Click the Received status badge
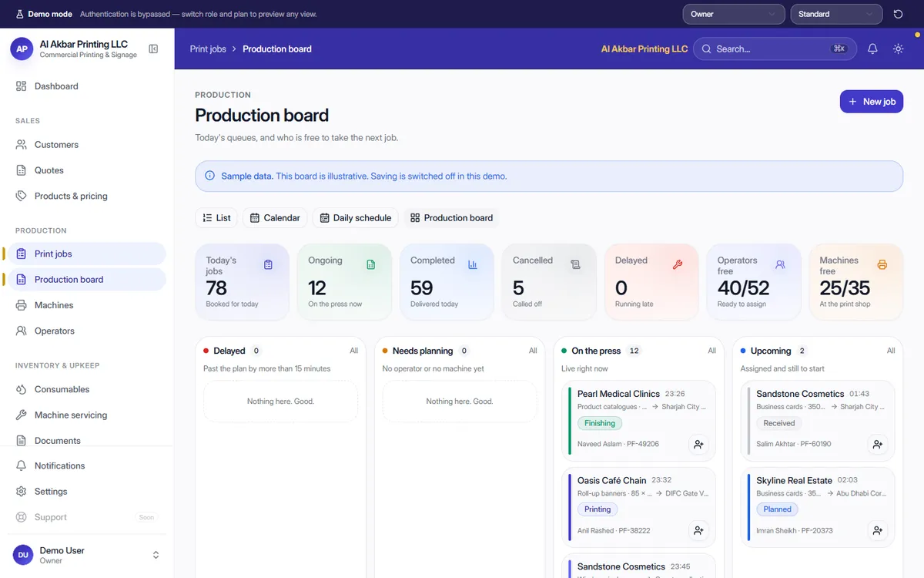924x578 pixels. (x=779, y=423)
